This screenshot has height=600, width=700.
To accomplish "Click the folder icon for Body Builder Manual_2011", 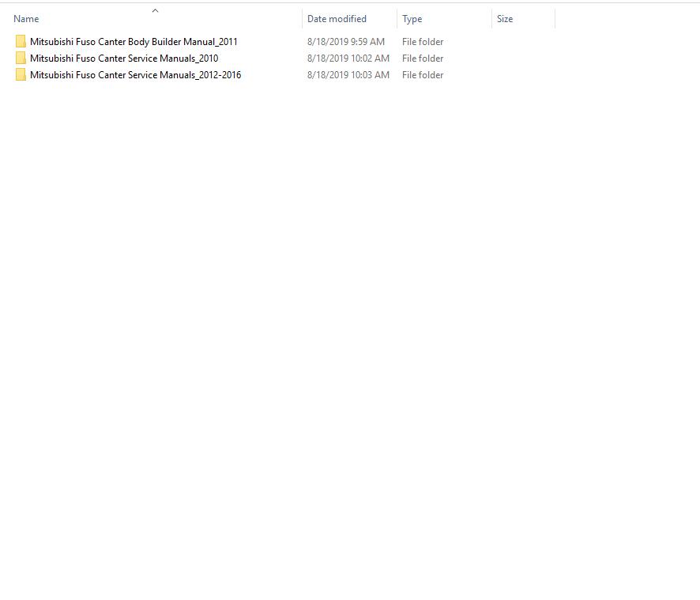I will tap(21, 42).
